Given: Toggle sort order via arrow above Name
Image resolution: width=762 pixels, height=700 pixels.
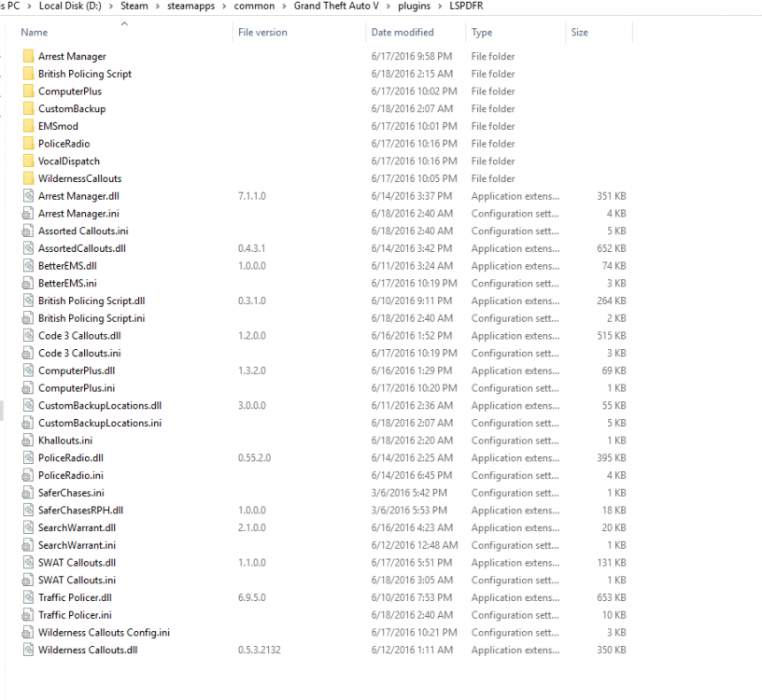Looking at the screenshot, I should 124,23.
